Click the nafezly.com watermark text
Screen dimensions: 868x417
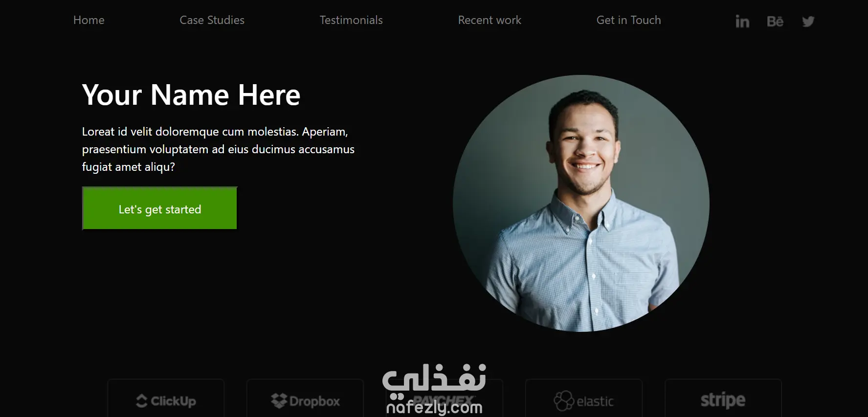(434, 407)
